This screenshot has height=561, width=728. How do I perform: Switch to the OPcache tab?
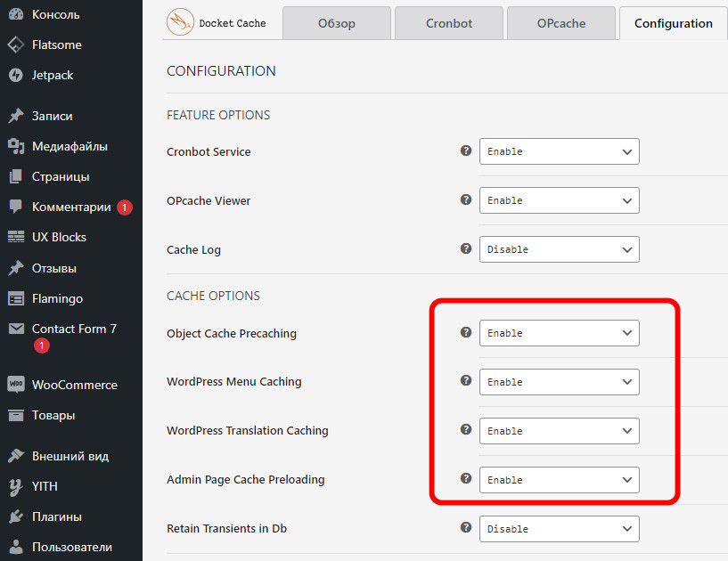click(x=561, y=23)
